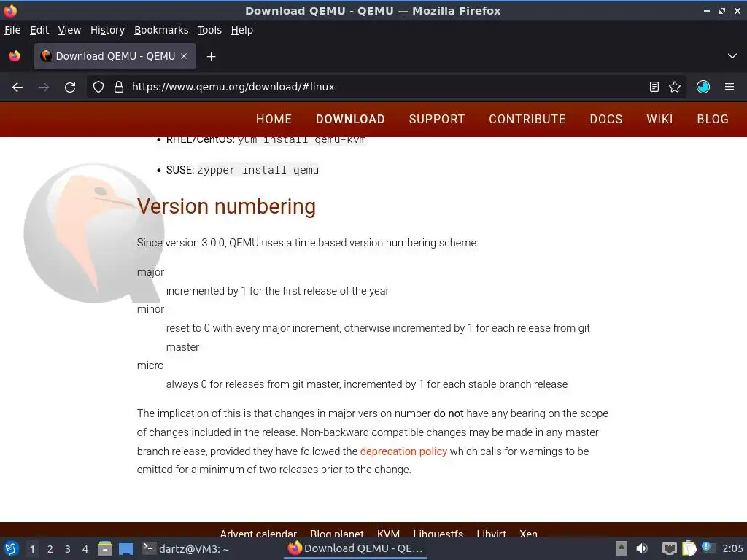Viewport: 747px width, 560px height.
Task: Click the Blog planet footer link
Action: click(337, 533)
